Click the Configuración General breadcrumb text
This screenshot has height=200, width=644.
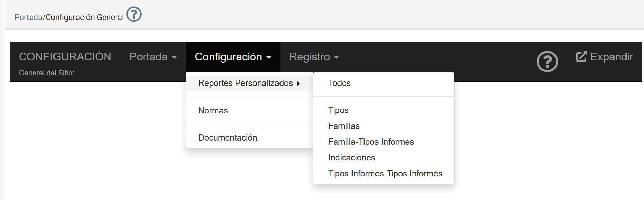pyautogui.click(x=85, y=17)
